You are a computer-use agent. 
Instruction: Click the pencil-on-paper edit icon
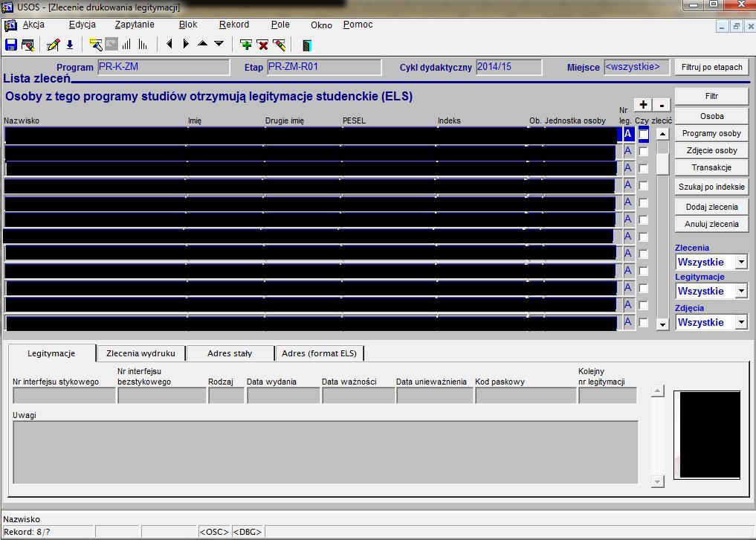coord(53,45)
